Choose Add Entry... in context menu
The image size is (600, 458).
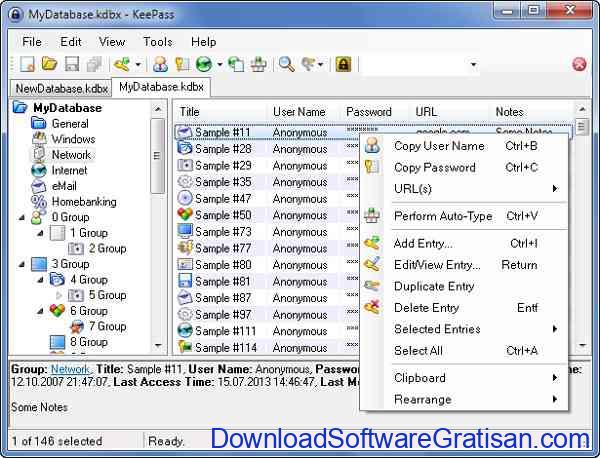(x=465, y=243)
